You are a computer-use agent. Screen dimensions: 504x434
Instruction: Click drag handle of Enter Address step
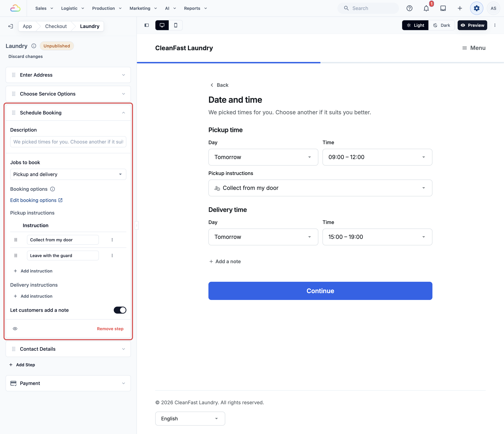(14, 75)
